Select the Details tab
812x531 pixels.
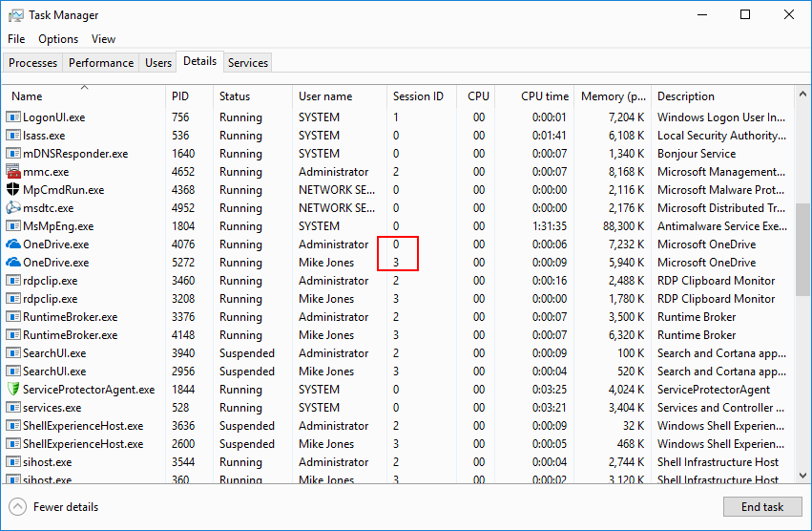pos(199,61)
